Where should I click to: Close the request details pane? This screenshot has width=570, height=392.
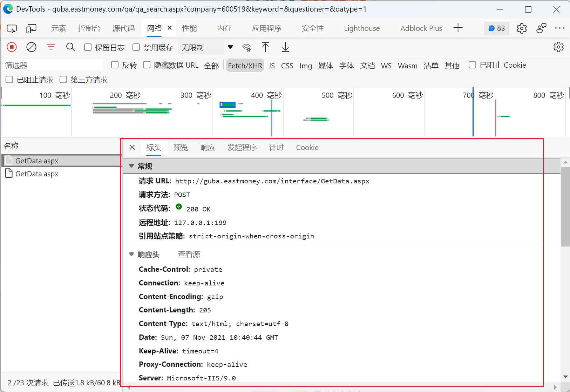tap(132, 147)
